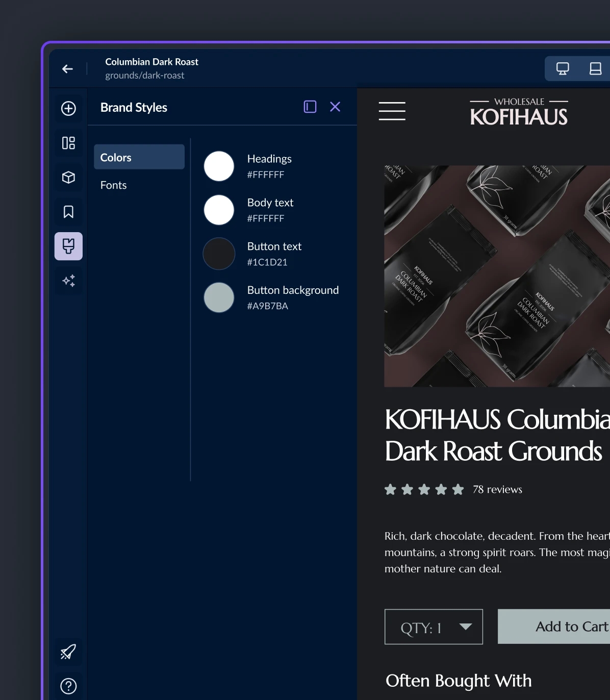The image size is (610, 700).
Task: Open the layout panel icon
Action: coord(68,143)
